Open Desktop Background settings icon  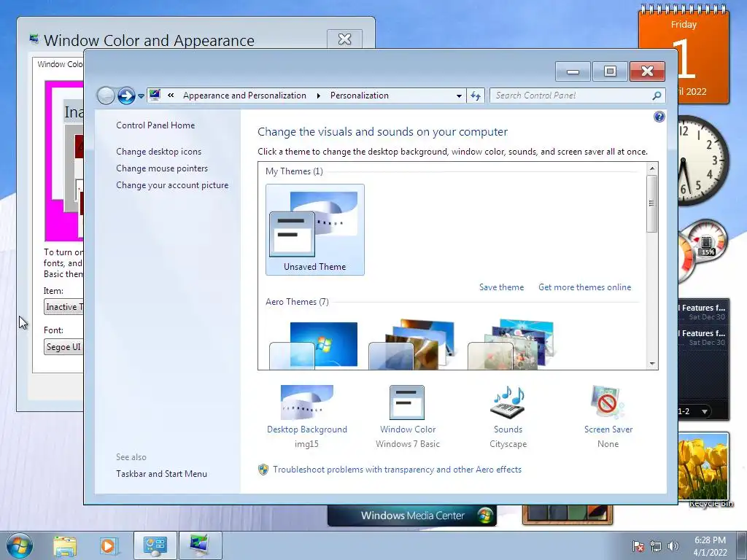coord(307,402)
